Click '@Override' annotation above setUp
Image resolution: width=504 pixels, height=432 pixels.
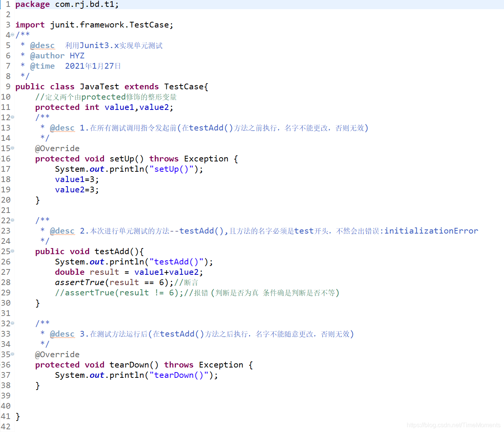click(57, 148)
